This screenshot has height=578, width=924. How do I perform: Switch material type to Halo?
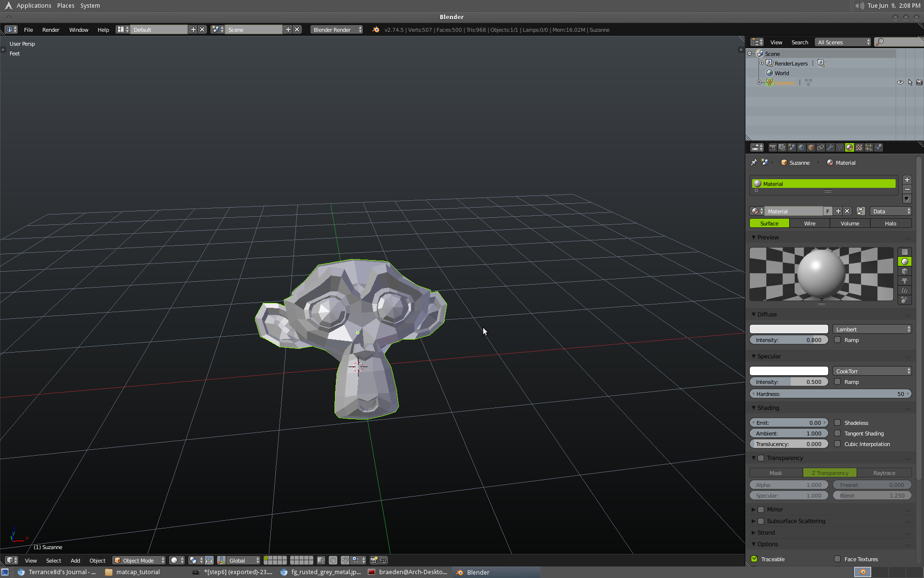click(890, 223)
